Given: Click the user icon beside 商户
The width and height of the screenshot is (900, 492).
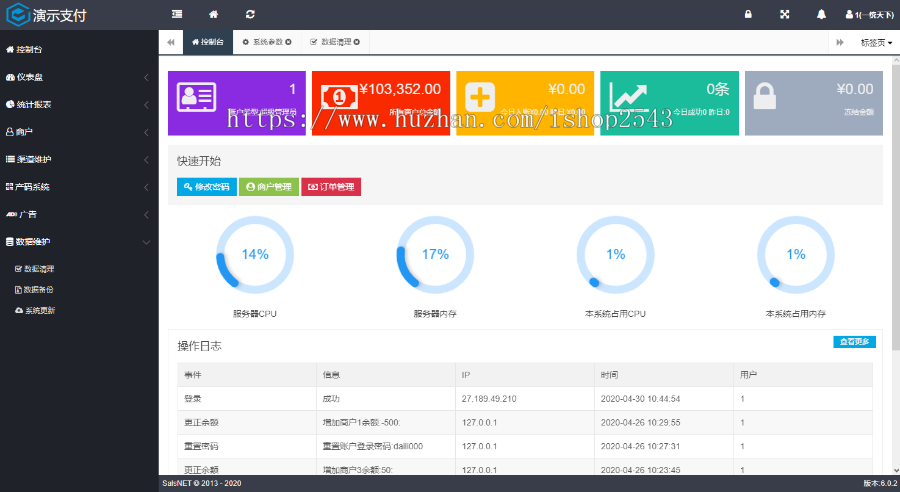Looking at the screenshot, I should 10,132.
